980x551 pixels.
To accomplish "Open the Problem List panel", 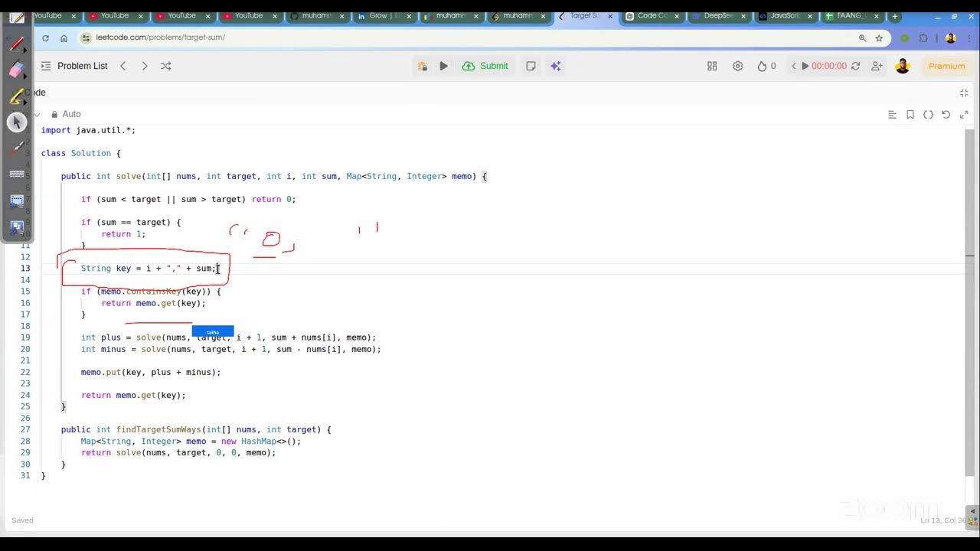I will 74,66.
